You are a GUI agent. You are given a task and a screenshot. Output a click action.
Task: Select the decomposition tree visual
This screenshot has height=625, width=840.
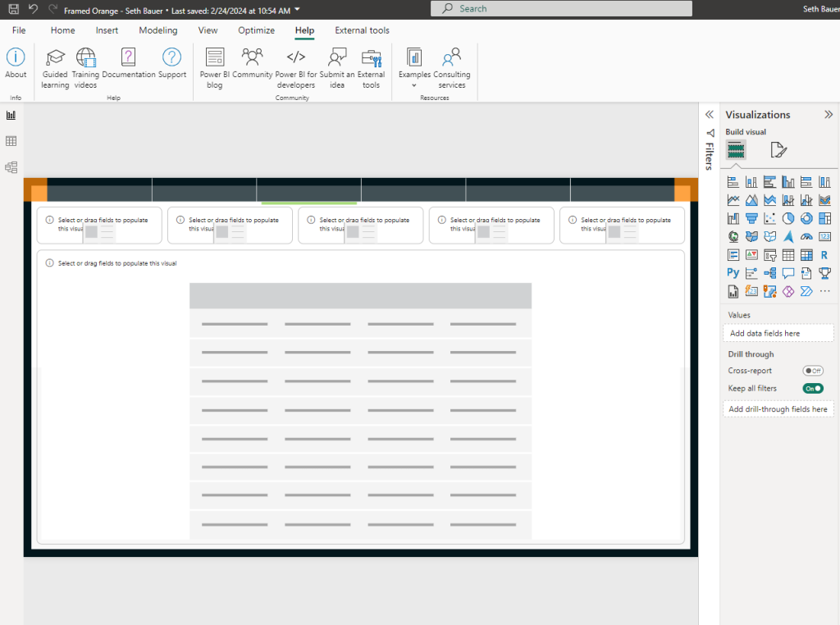coord(769,273)
